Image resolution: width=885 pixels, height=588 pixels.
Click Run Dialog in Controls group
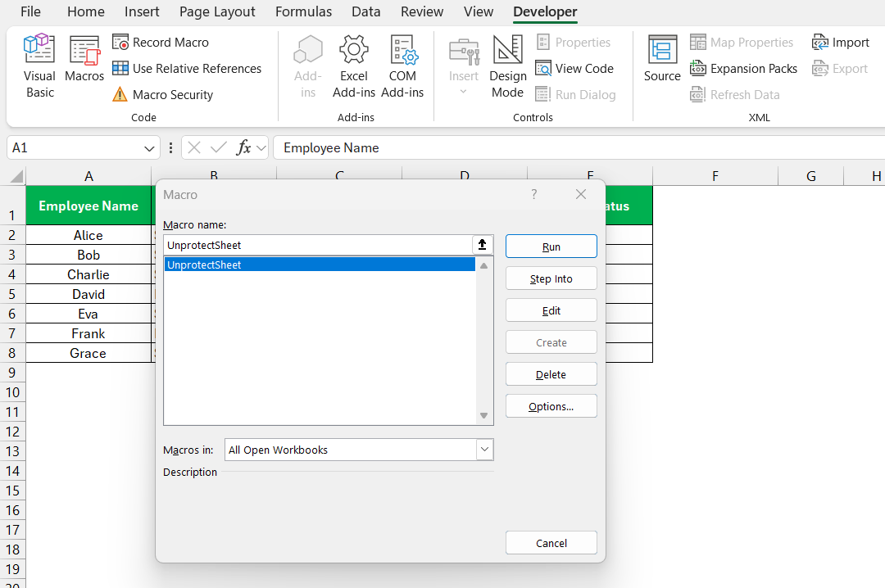click(576, 94)
